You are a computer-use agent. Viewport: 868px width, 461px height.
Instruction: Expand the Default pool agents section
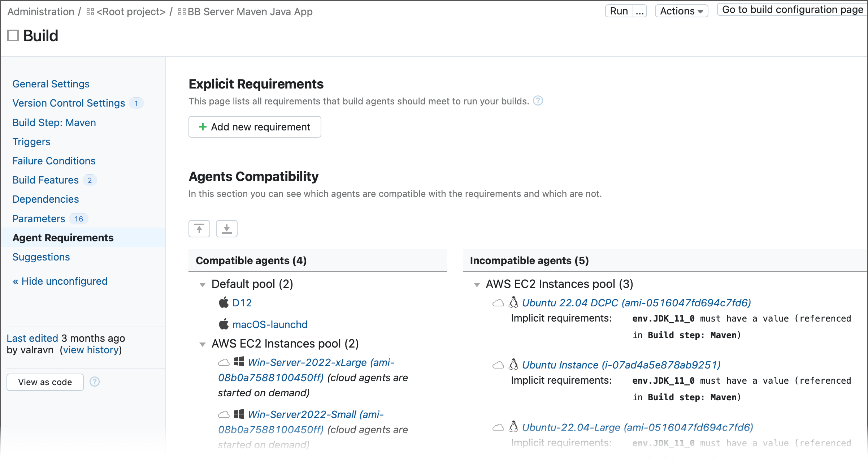tap(203, 283)
